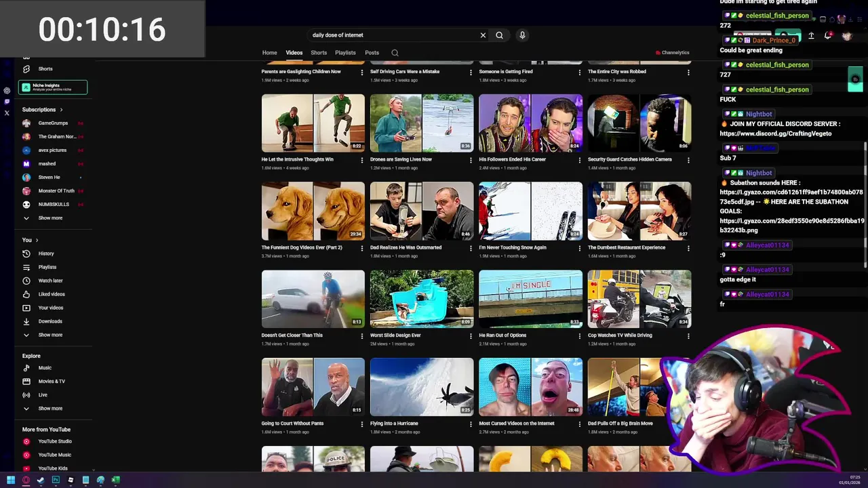
Task: Expand the Explore list with Show more
Action: coord(53,409)
